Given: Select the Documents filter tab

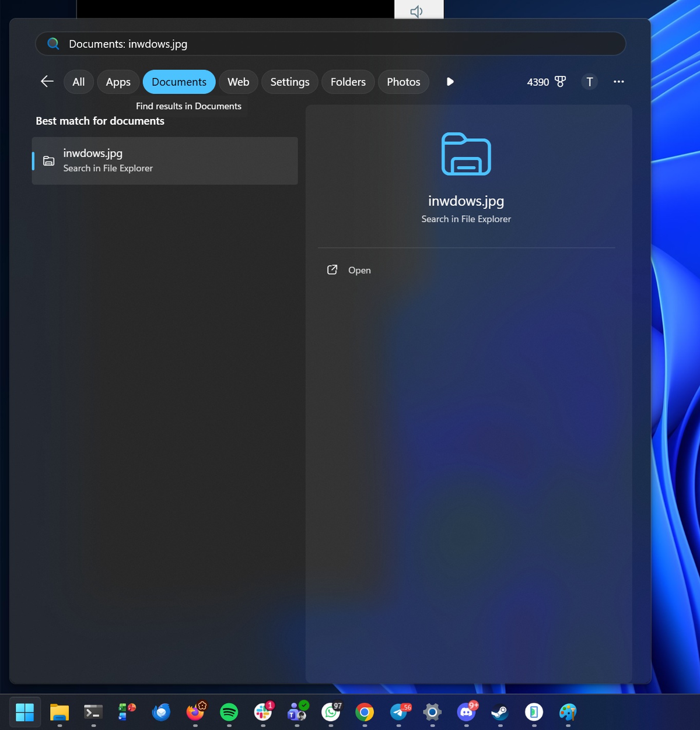Looking at the screenshot, I should [x=179, y=82].
